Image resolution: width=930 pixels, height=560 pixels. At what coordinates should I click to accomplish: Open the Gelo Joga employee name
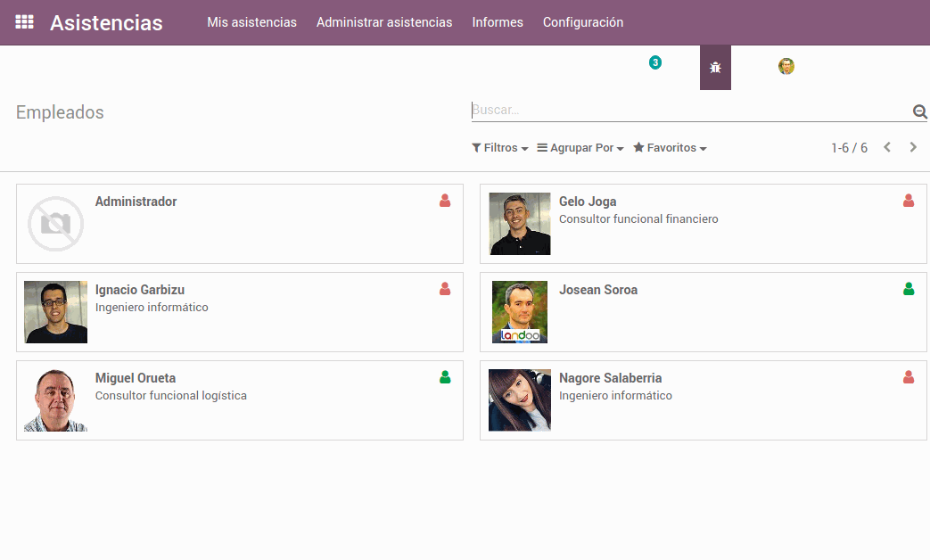[x=588, y=202]
